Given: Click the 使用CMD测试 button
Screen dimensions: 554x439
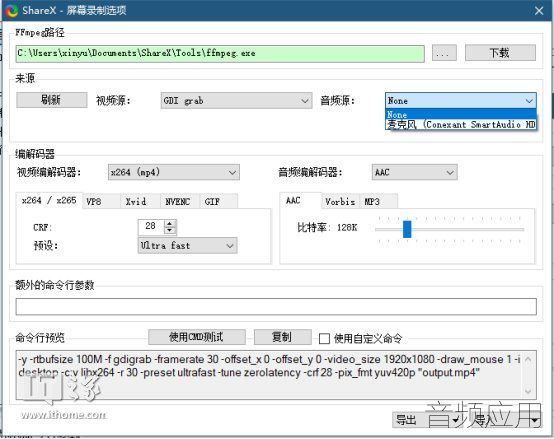Looking at the screenshot, I should coord(197,337).
